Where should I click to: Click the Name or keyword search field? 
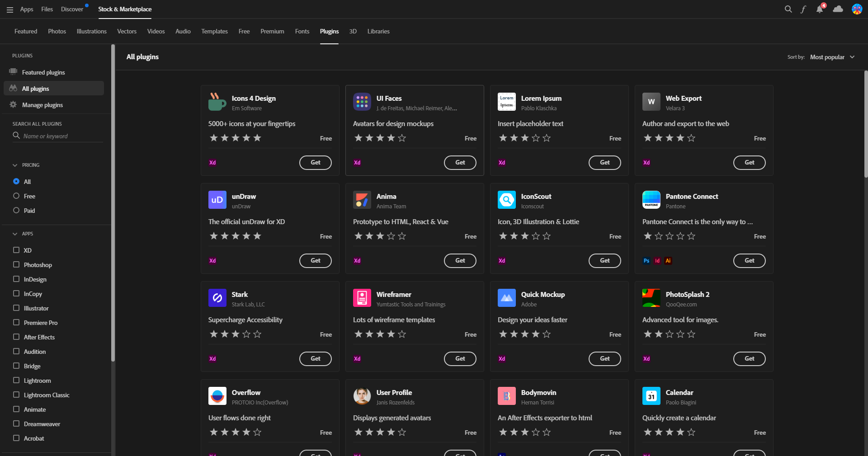58,136
